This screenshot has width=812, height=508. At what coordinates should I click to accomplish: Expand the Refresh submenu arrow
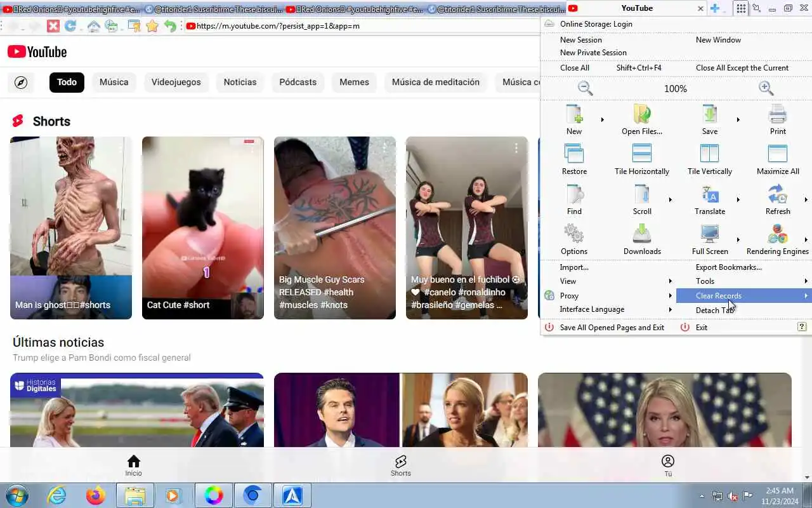[806, 199]
